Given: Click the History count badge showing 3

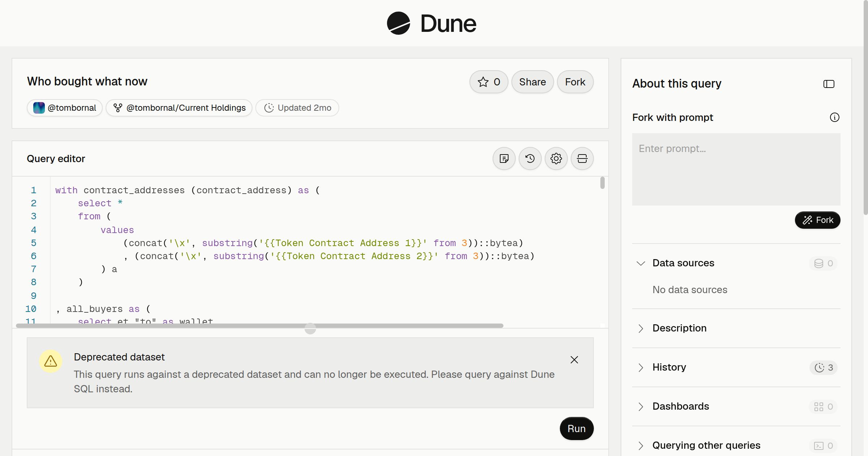Looking at the screenshot, I should (x=823, y=367).
